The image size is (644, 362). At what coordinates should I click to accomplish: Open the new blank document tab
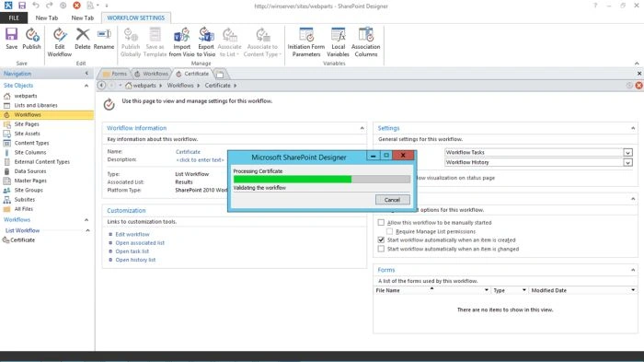coord(220,74)
